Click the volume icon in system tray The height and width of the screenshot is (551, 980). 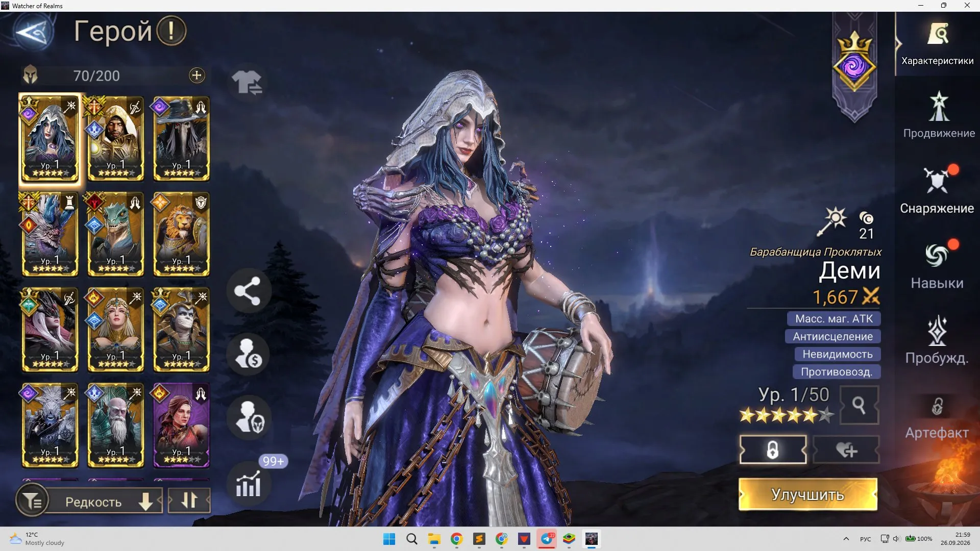[x=896, y=539]
